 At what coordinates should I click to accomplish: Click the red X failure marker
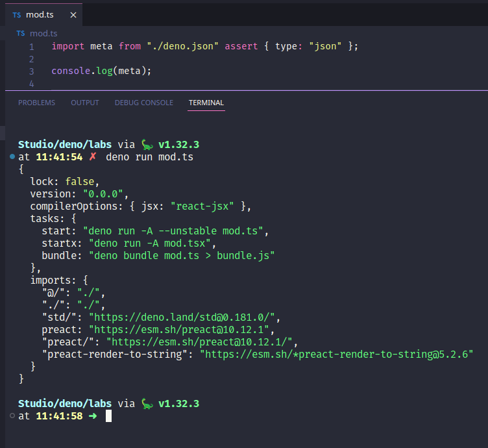click(x=92, y=156)
